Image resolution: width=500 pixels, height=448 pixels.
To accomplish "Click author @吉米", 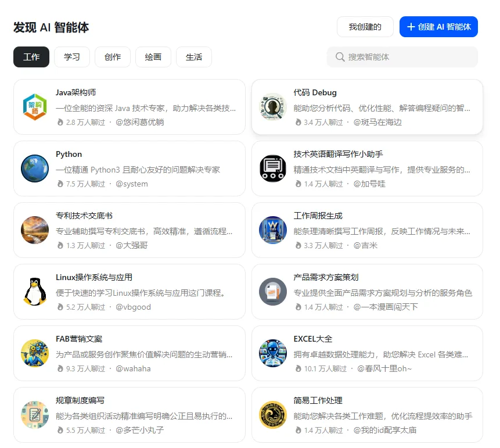I will 365,245.
